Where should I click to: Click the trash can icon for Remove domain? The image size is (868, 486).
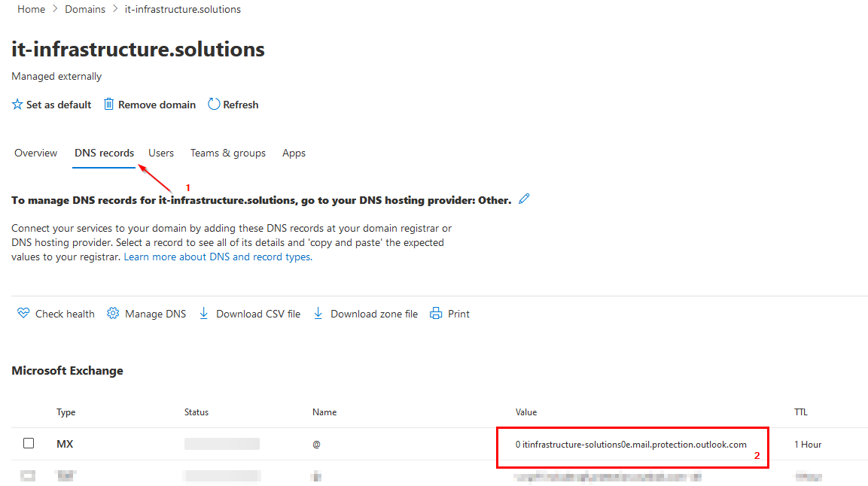pyautogui.click(x=109, y=104)
